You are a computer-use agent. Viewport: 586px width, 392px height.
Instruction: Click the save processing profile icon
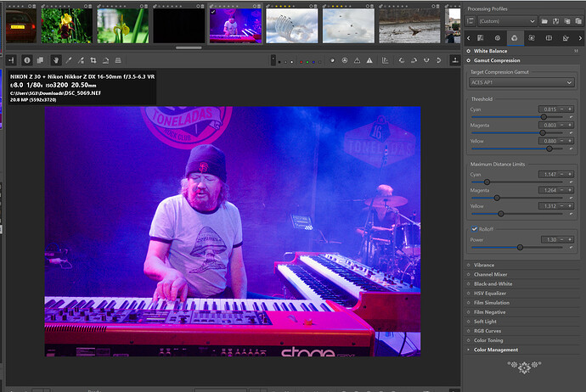(x=555, y=20)
